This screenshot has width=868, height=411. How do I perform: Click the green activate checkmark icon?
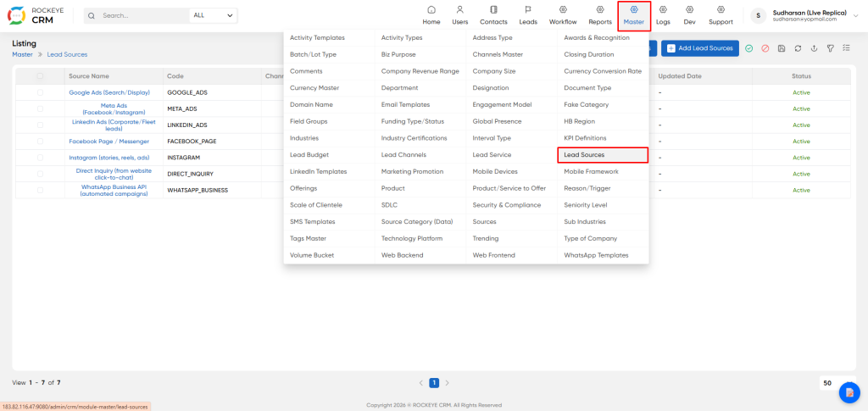[x=749, y=48]
